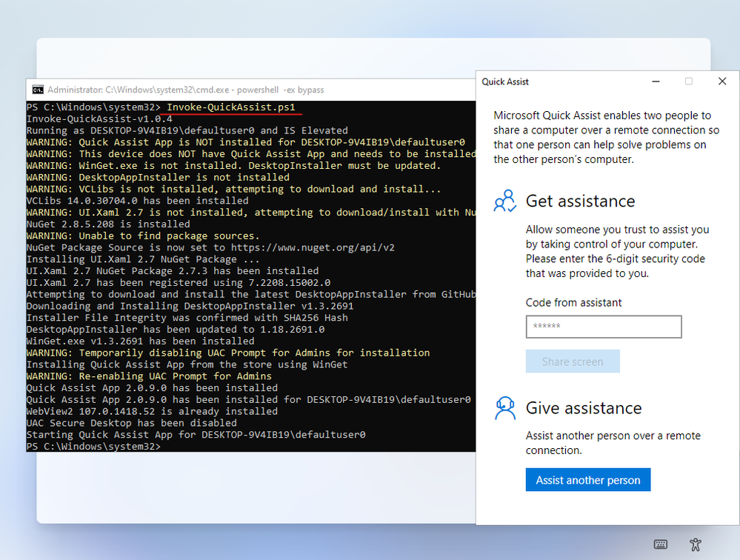The image size is (740, 560).
Task: Click 'NuGet 2.8.5.208 is installed' line
Action: click(108, 224)
